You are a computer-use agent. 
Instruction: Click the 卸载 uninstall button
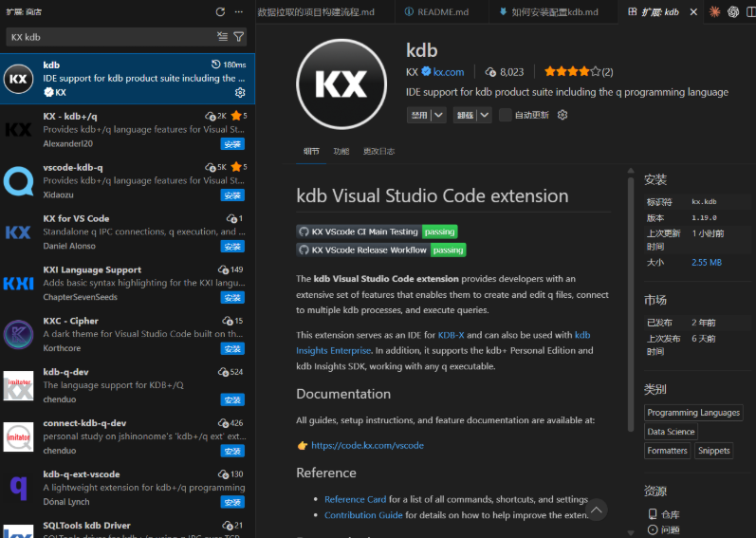point(466,115)
